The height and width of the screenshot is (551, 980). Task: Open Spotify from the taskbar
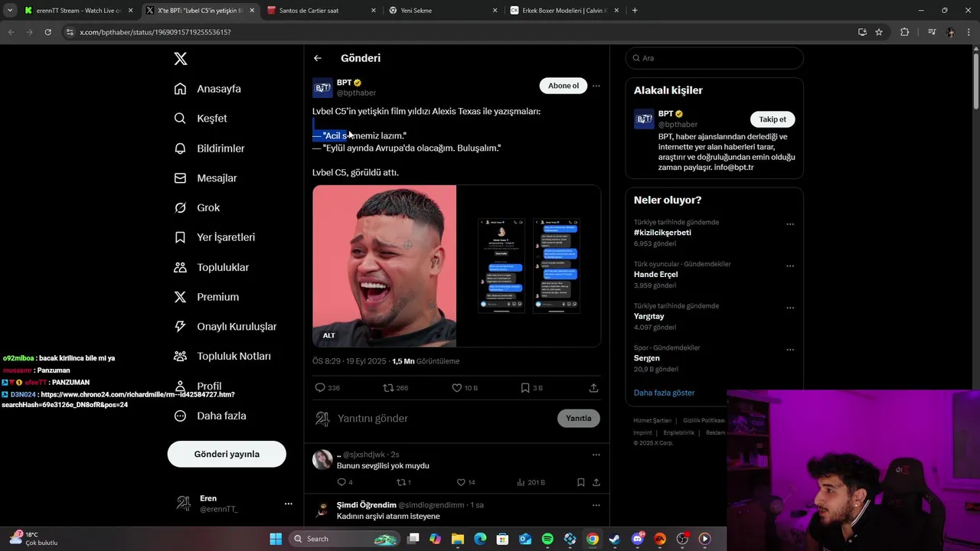click(x=547, y=539)
